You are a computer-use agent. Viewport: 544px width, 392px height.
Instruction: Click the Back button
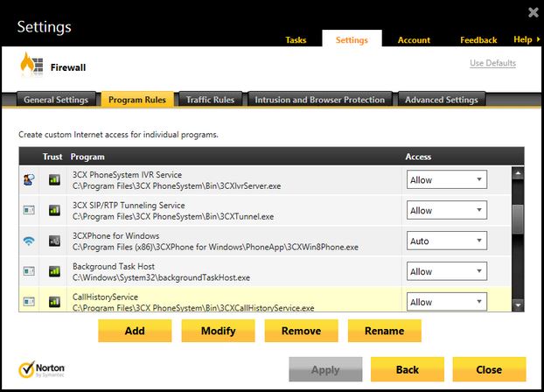(x=408, y=369)
